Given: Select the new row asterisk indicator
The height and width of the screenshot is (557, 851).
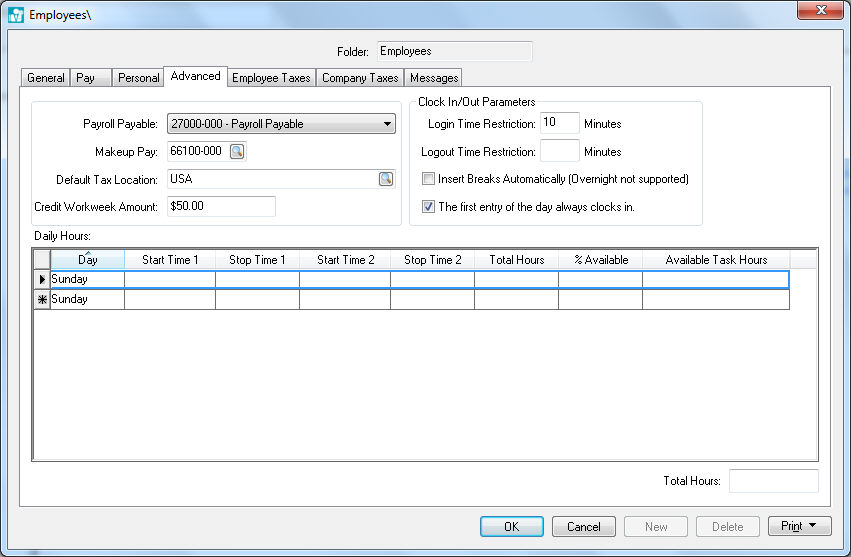Looking at the screenshot, I should [42, 300].
